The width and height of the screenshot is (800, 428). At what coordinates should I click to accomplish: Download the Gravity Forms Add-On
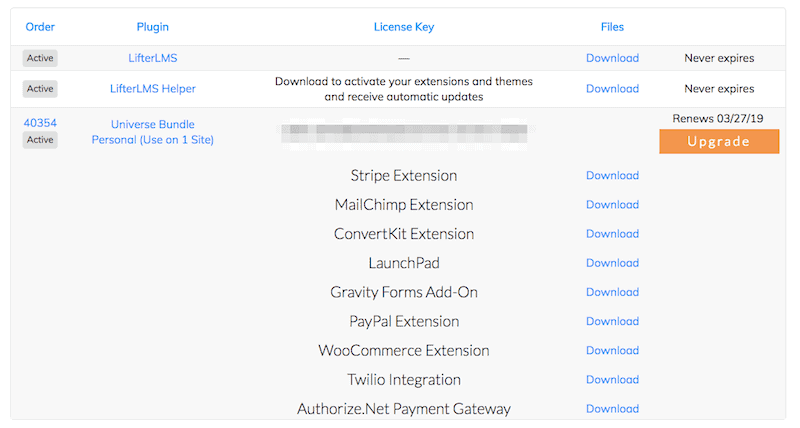point(612,292)
